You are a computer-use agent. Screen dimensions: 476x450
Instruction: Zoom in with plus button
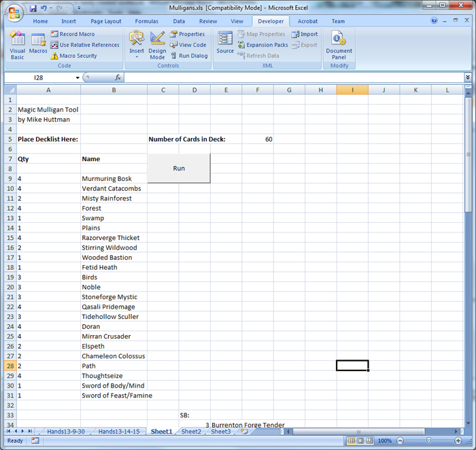[x=458, y=440]
